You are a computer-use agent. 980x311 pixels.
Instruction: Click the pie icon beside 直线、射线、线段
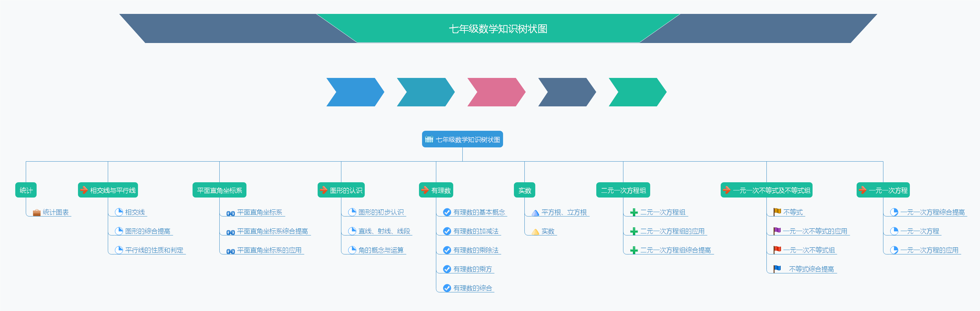352,231
